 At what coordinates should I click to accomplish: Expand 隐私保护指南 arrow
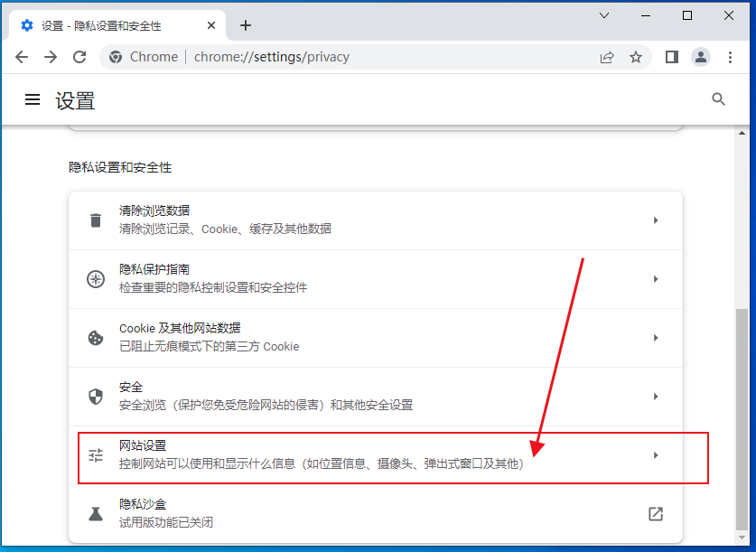[x=655, y=279]
